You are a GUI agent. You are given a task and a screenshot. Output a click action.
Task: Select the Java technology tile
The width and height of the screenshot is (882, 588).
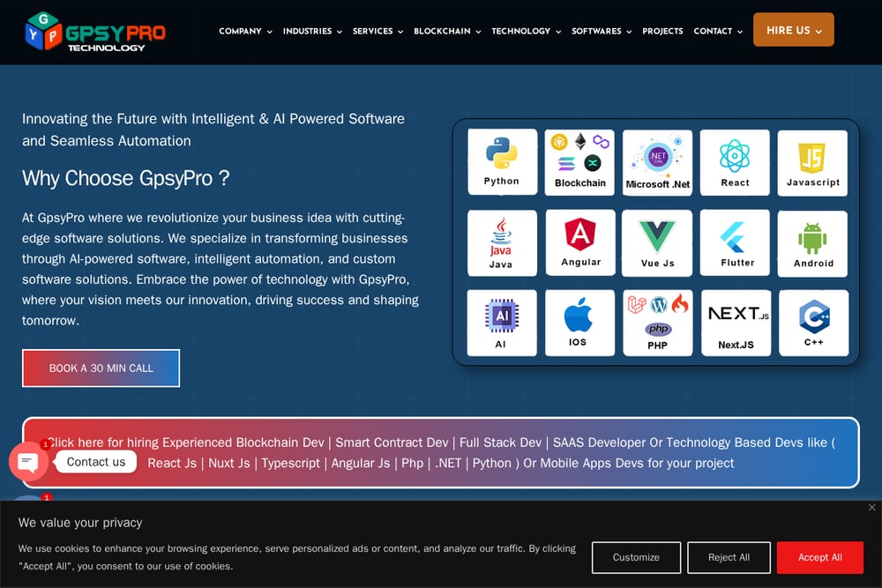[x=502, y=242]
